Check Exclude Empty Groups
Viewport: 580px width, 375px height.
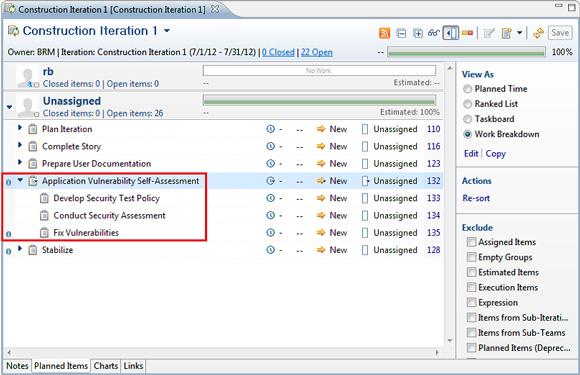click(x=471, y=257)
